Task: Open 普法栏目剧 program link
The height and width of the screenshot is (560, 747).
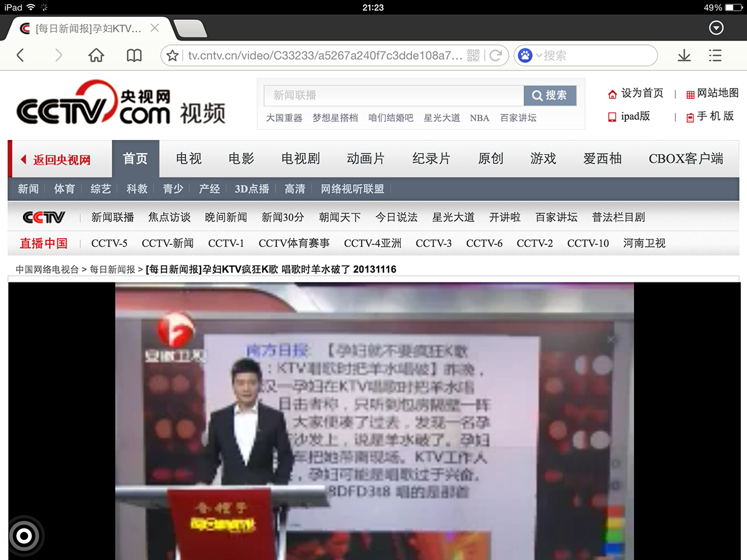Action: (x=618, y=217)
